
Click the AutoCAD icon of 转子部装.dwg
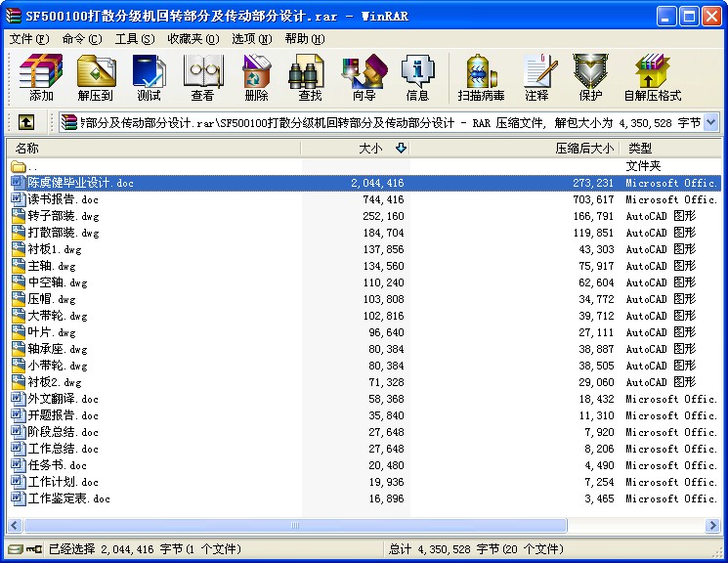pyautogui.click(x=19, y=216)
